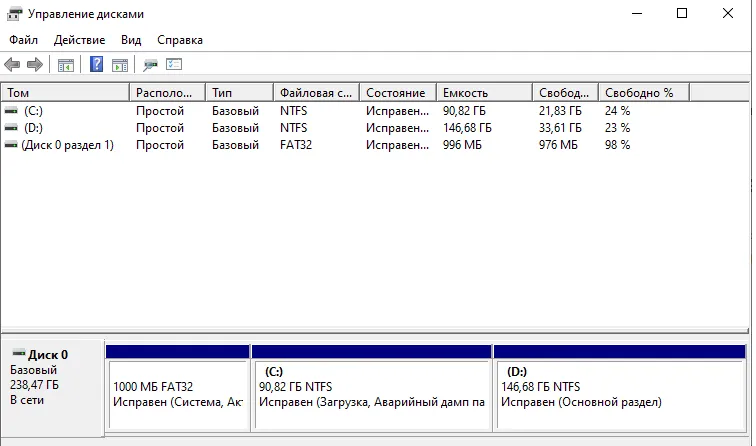Click the disk connection settings toolbar icon
This screenshot has height=446, width=756.
click(150, 65)
